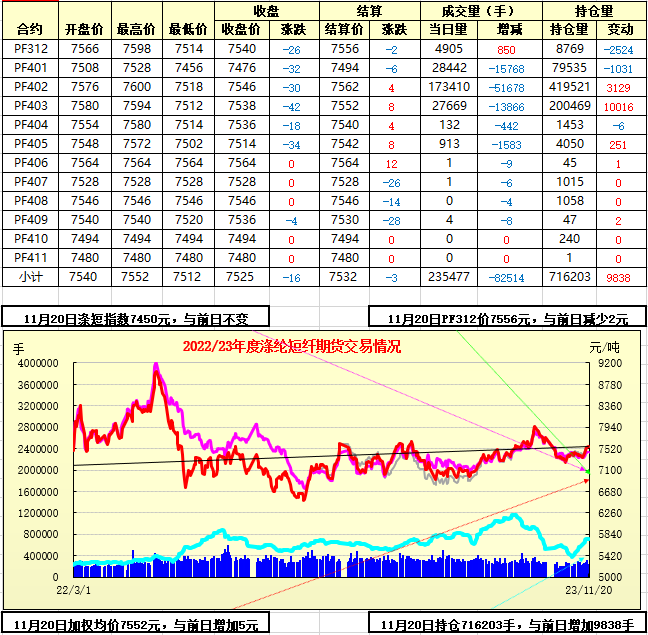
Task: Select the PF403 contract cell
Action: click(30, 105)
